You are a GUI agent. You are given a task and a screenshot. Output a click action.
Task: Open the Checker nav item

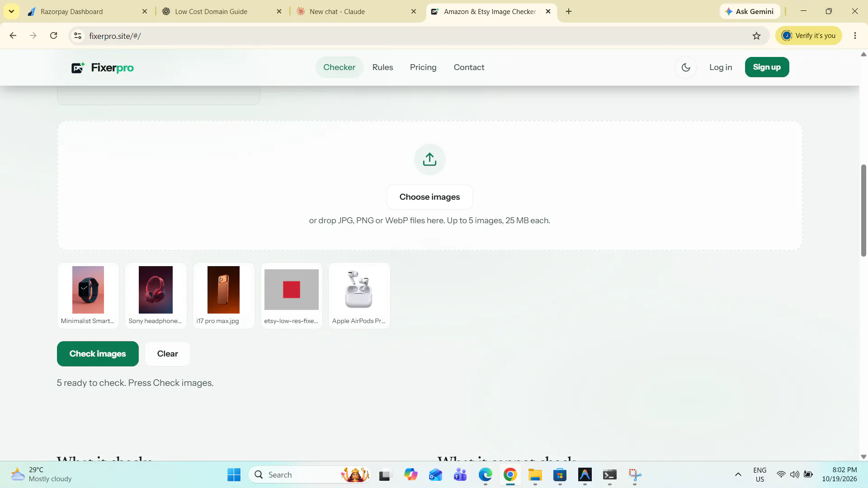(x=339, y=67)
